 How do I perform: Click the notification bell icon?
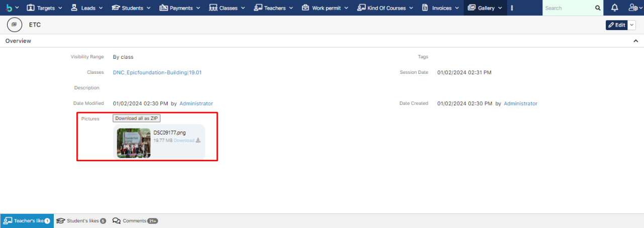pyautogui.click(x=614, y=8)
